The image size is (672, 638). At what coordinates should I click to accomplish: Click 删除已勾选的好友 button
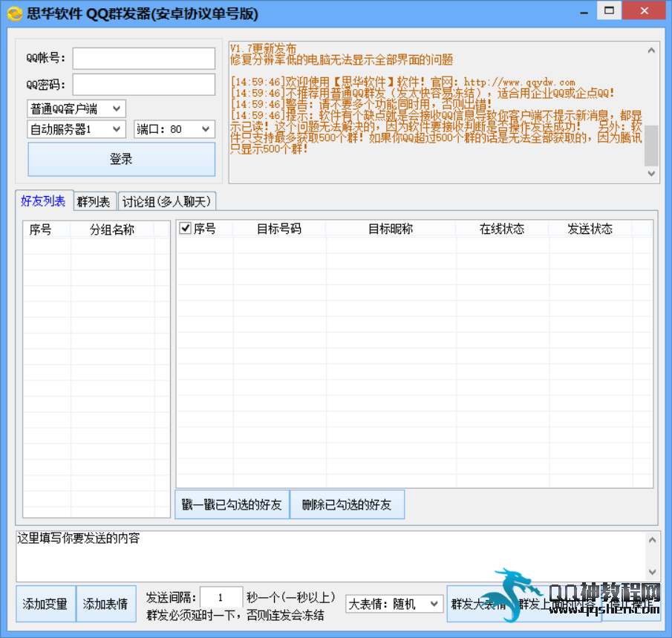coord(348,504)
